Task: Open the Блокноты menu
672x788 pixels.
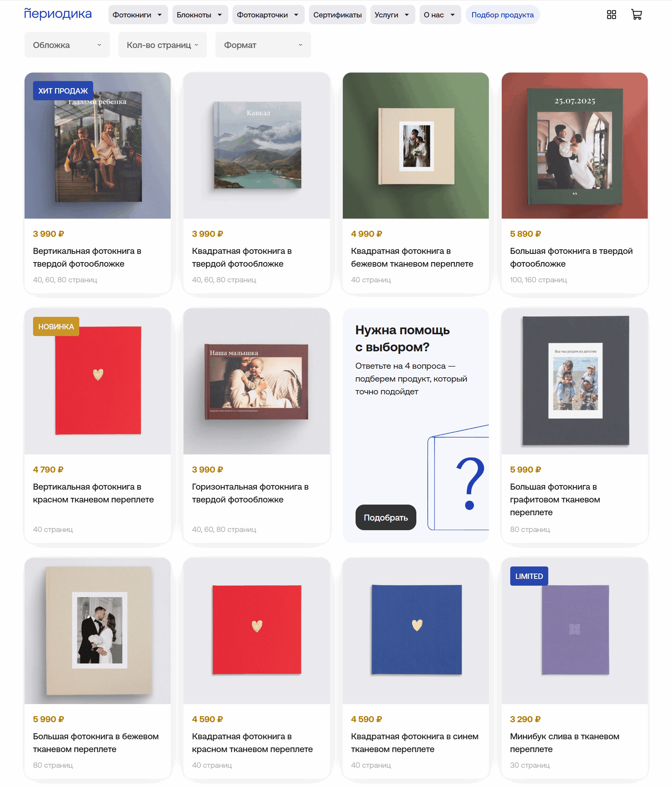Action: (x=200, y=15)
